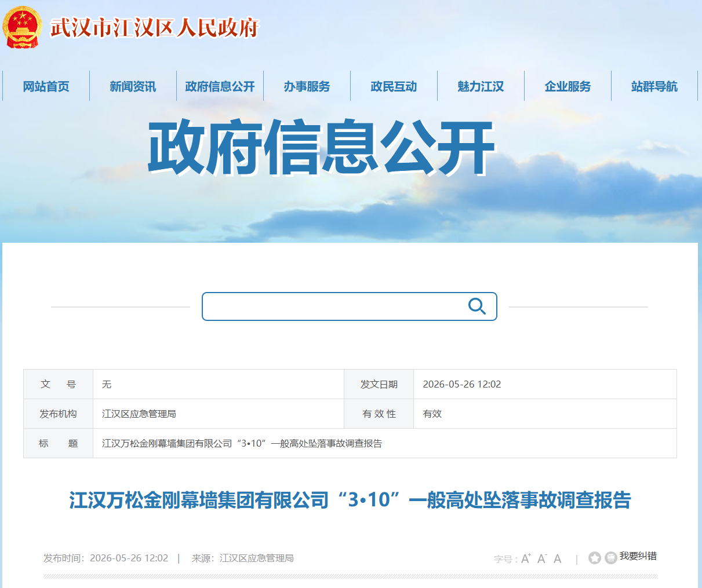The height and width of the screenshot is (588, 702).
Task: Select 企业服务 navigation item
Action: 568,86
